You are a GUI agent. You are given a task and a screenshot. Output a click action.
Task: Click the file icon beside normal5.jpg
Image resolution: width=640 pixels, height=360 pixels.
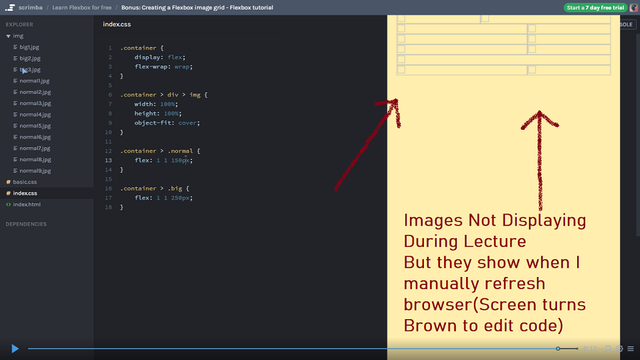tap(15, 126)
